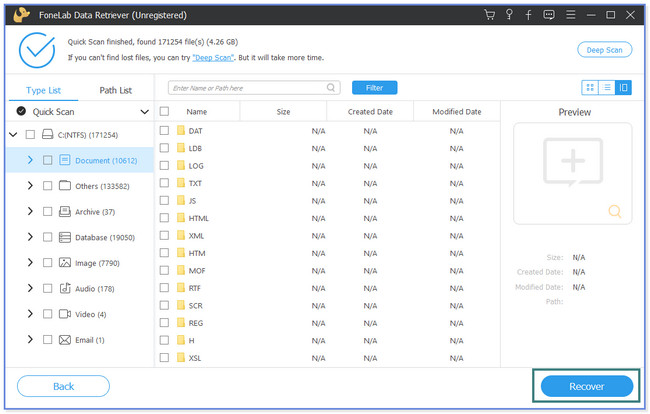
Task: Follow the "Deep Scan" hyperlink in message
Action: click(213, 58)
